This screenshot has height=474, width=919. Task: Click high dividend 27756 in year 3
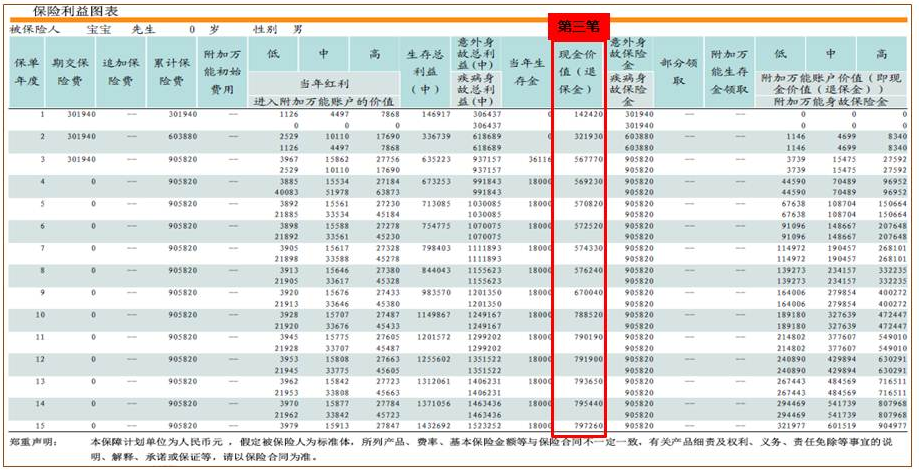pos(387,159)
